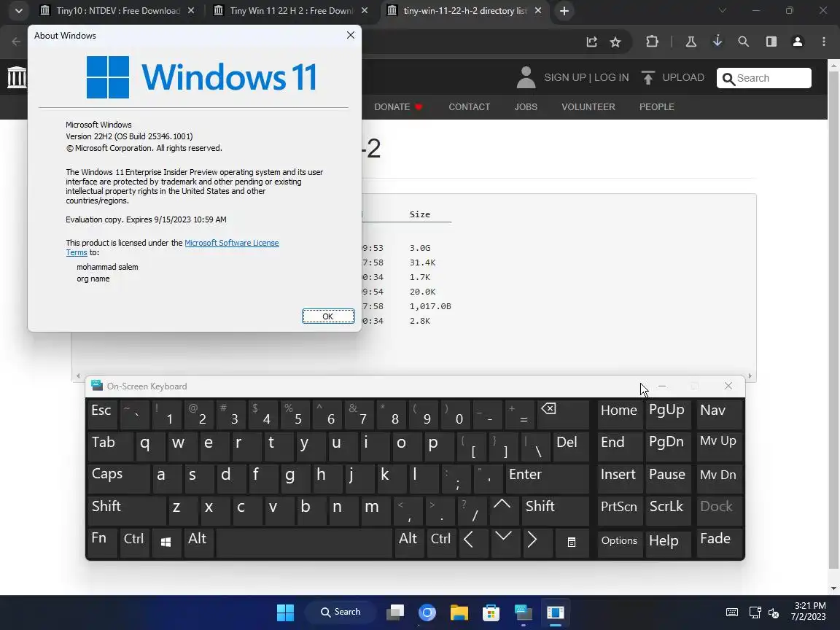Click the backspace key on On-Screen Keyboard

[x=562, y=413]
